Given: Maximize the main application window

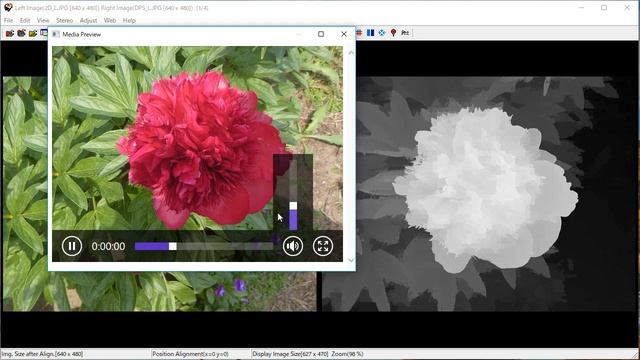Looking at the screenshot, I should click(x=604, y=7).
